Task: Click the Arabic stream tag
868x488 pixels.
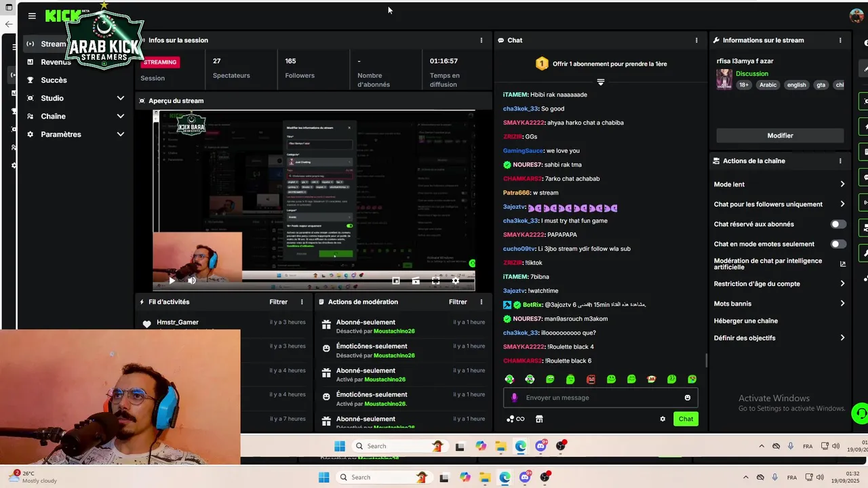Action: (x=768, y=85)
